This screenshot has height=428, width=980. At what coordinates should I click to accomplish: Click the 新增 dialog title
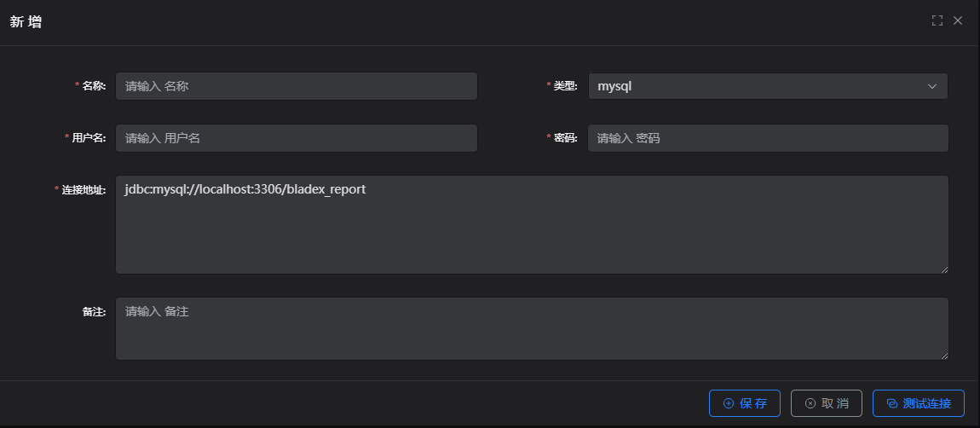tap(26, 22)
